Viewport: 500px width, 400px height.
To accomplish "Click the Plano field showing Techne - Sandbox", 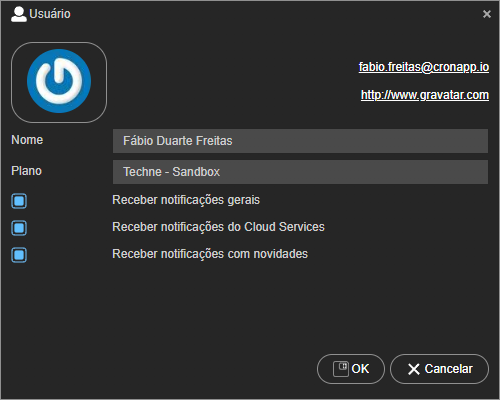I will (x=300, y=172).
